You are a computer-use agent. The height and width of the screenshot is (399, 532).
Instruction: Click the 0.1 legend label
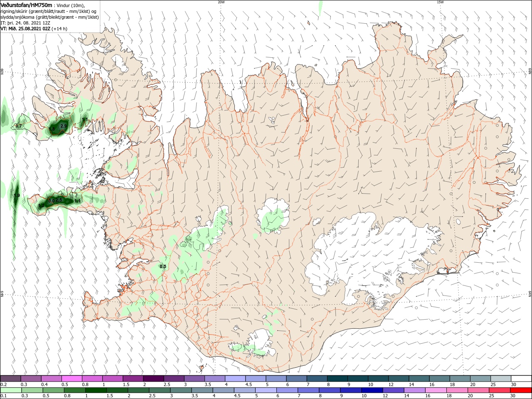(x=3, y=396)
